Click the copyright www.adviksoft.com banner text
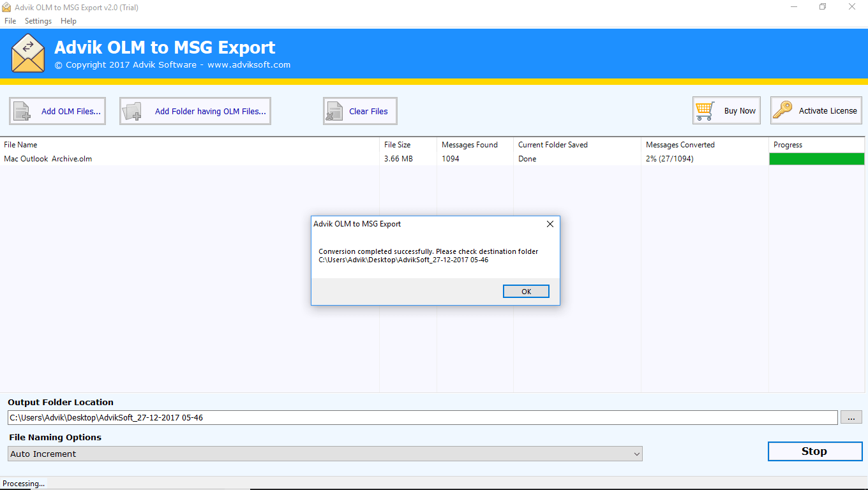 pos(172,64)
